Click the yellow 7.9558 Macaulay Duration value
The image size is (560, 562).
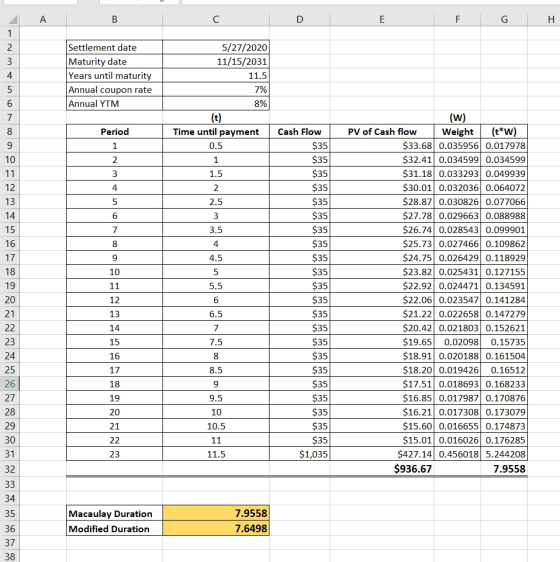click(216, 513)
